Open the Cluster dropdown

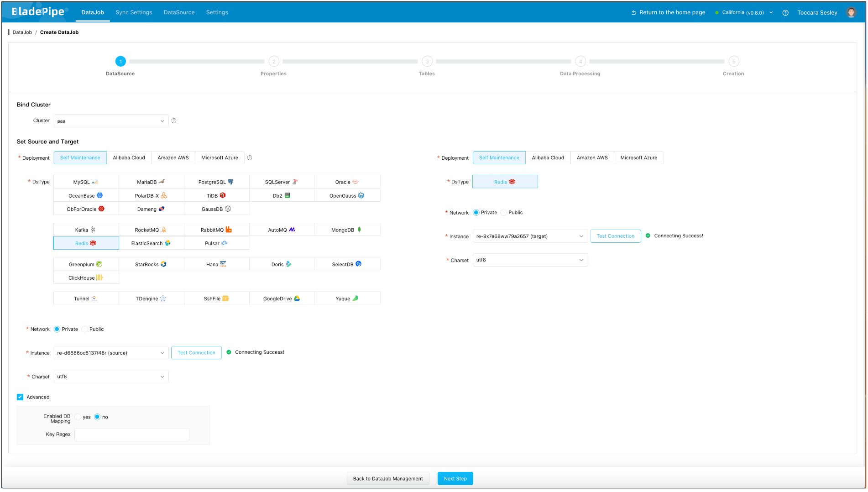pos(111,121)
